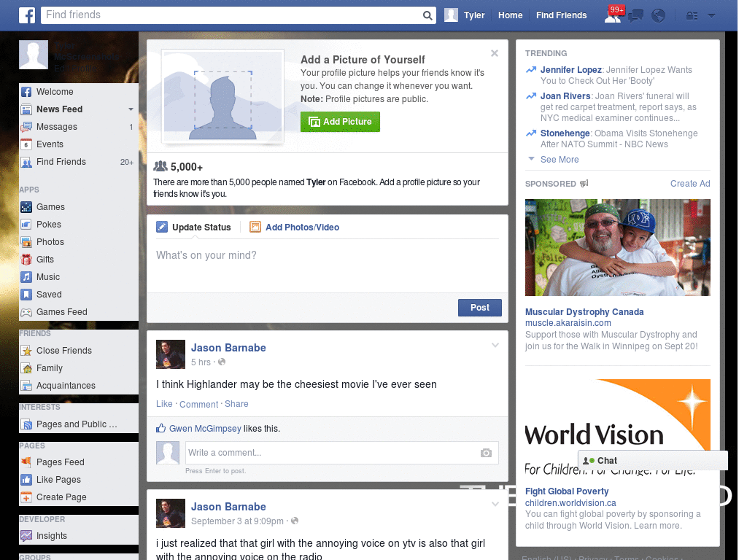Click Jason Barnabe's avatar on Highlander post
The image size is (747, 560).
pyautogui.click(x=171, y=354)
